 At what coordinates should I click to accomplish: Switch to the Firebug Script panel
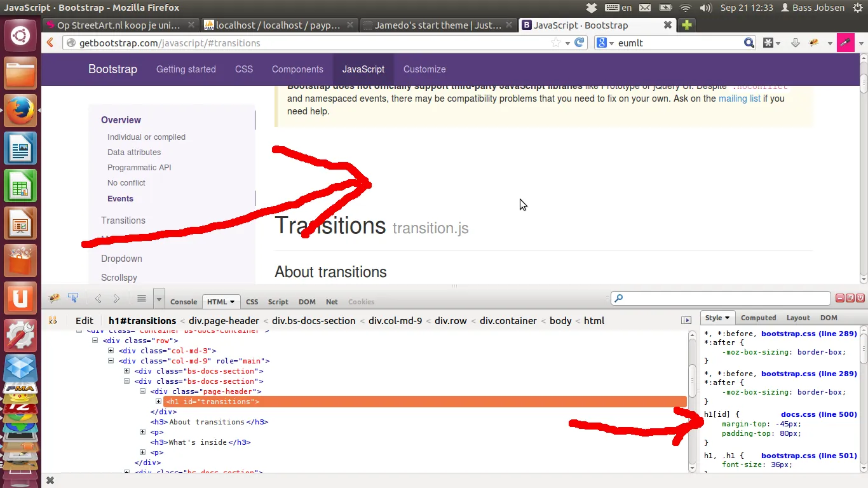278,302
